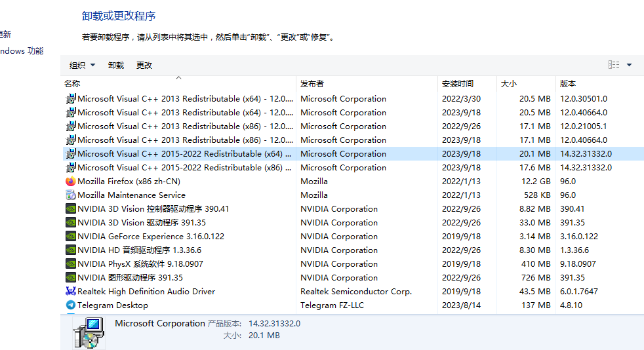Screen dimensions: 644x350
Task: Sort by the 版本 column header
Action: [599, 83]
